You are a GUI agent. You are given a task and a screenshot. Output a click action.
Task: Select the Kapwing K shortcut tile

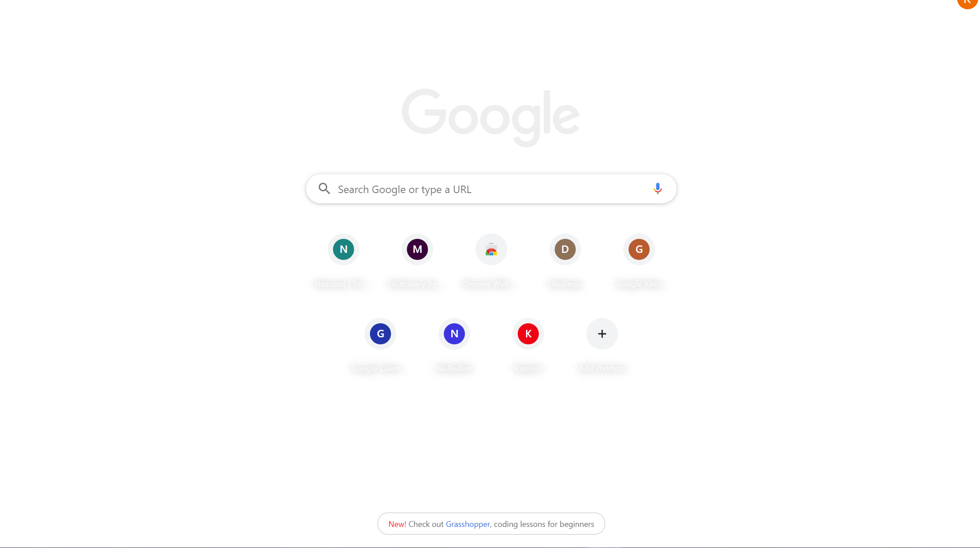tap(528, 333)
